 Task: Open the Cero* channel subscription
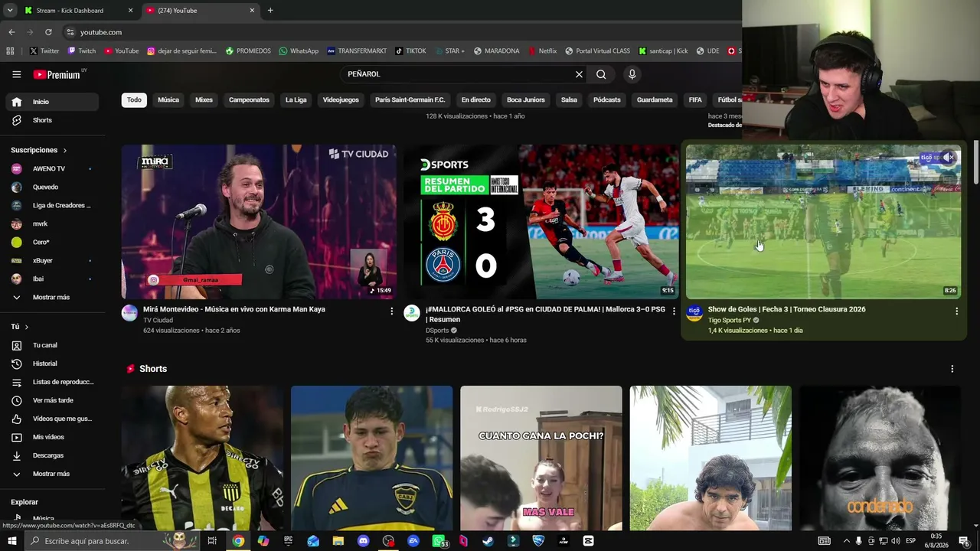click(52, 242)
